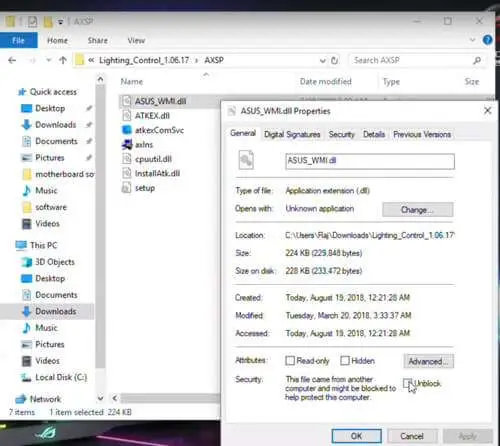Click the Advanced... attributes button

click(x=428, y=361)
